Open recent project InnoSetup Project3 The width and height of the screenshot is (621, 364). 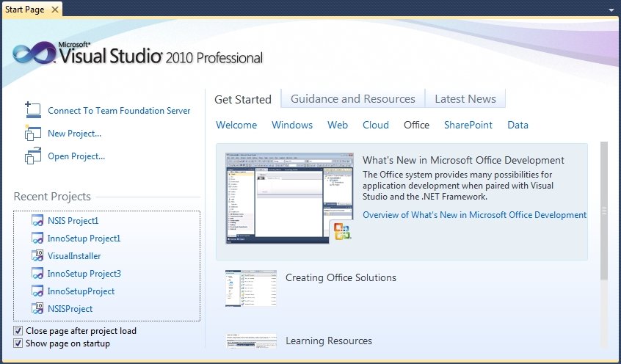(84, 273)
